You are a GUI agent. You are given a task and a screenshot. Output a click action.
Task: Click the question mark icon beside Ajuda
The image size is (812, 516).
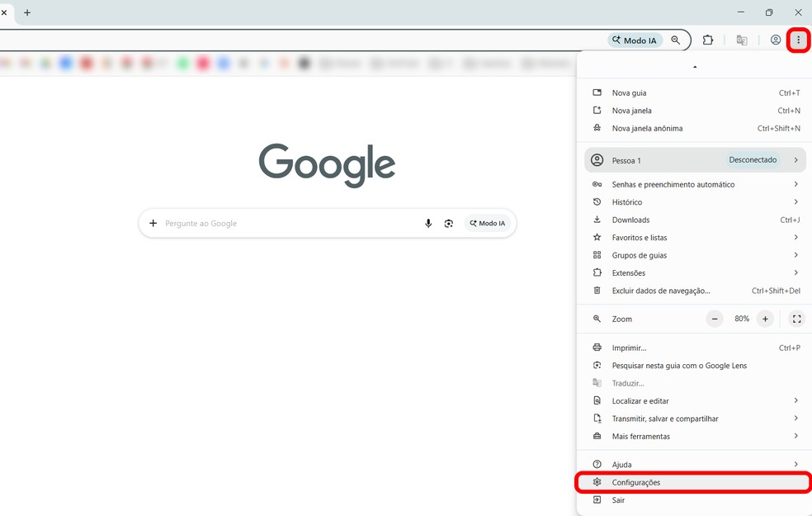(x=597, y=464)
